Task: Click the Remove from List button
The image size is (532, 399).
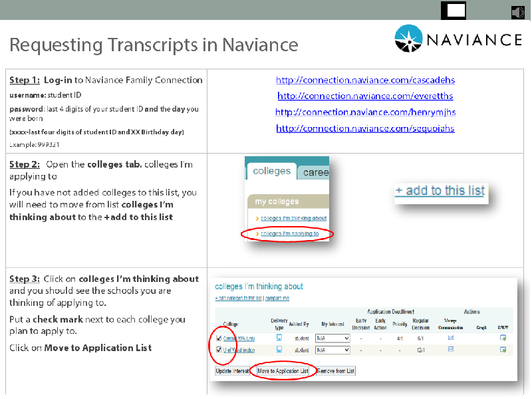Action: [x=336, y=371]
